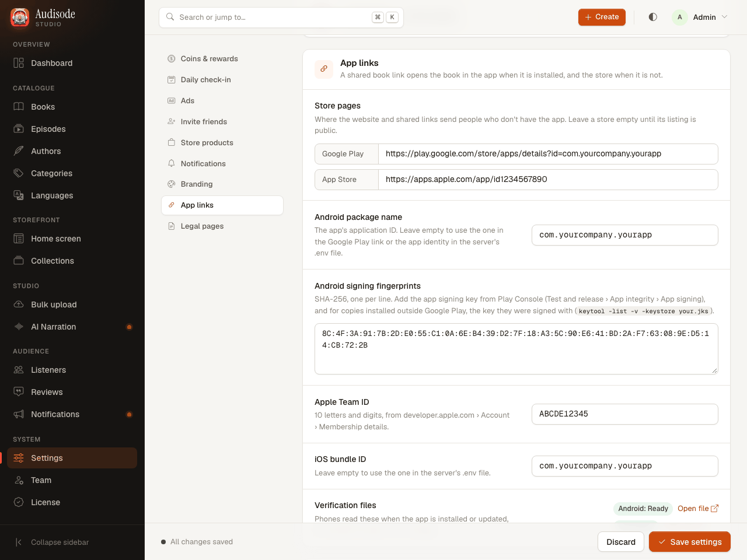Select the App links settings tab

point(222,205)
